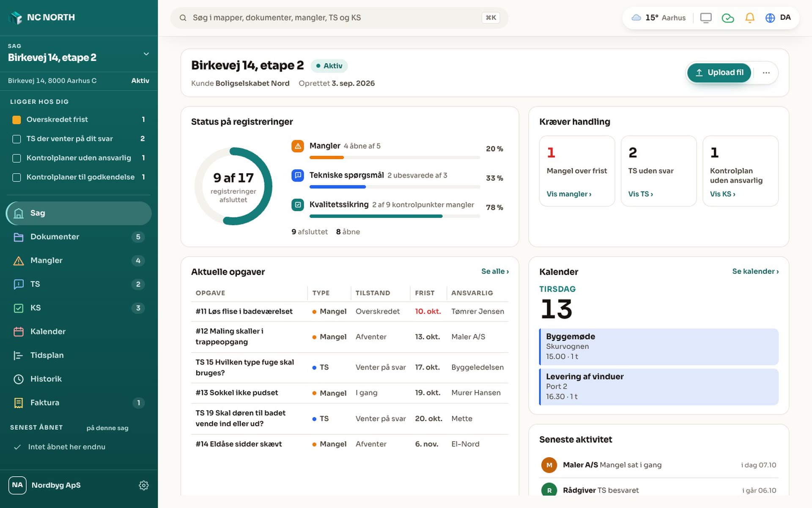This screenshot has height=508, width=812.
Task: Click the monitor display icon in header
Action: (706, 18)
